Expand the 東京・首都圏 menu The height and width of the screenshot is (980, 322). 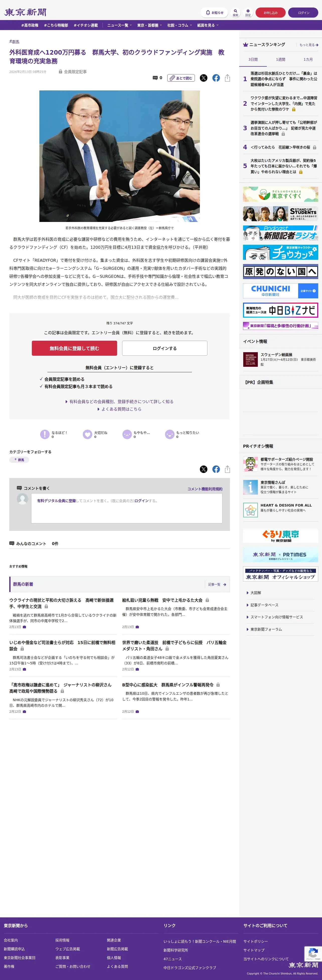(x=149, y=26)
